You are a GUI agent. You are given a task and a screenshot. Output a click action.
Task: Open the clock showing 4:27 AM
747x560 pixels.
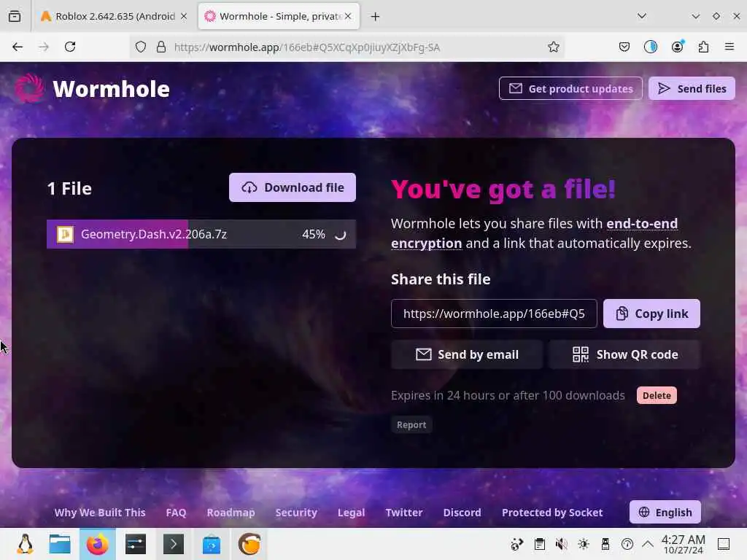coord(683,544)
